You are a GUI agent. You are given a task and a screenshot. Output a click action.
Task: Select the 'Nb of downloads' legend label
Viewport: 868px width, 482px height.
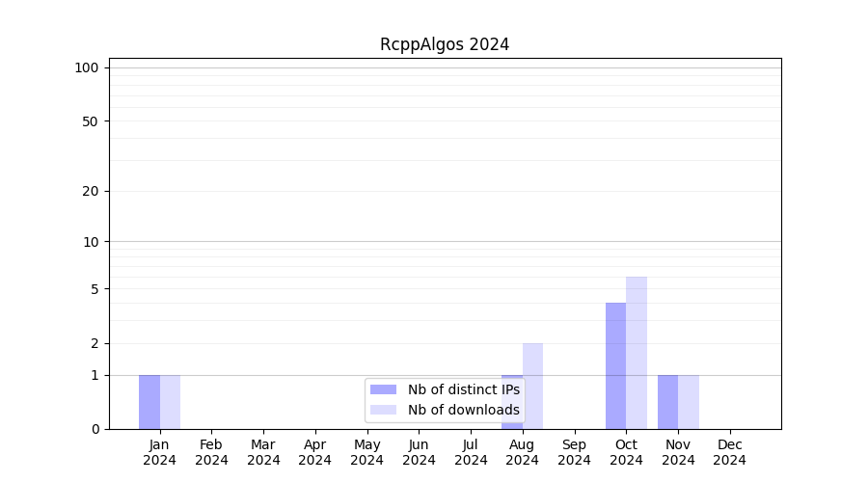point(463,410)
